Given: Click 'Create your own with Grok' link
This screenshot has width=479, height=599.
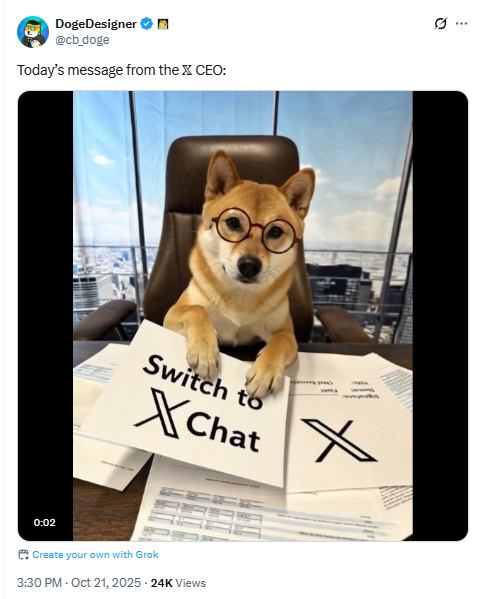Looking at the screenshot, I should pos(95,554).
